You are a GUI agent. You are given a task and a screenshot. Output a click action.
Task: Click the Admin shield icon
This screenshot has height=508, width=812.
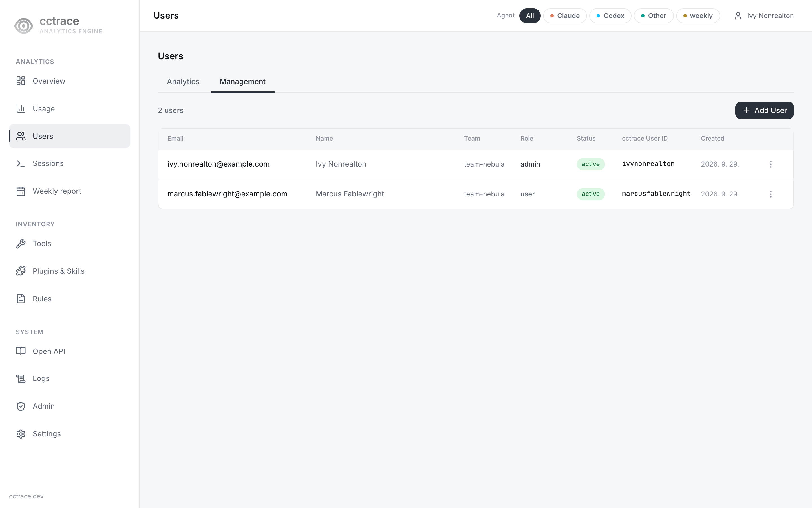click(x=21, y=406)
